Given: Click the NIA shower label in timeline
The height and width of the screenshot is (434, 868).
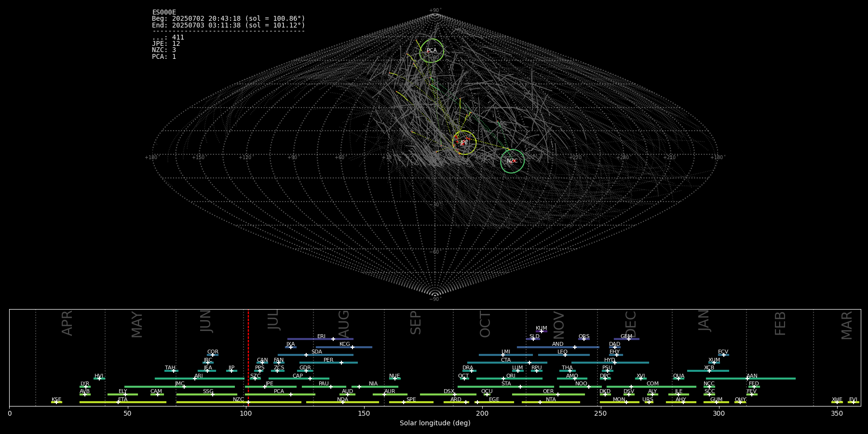Looking at the screenshot, I should 373,384.
